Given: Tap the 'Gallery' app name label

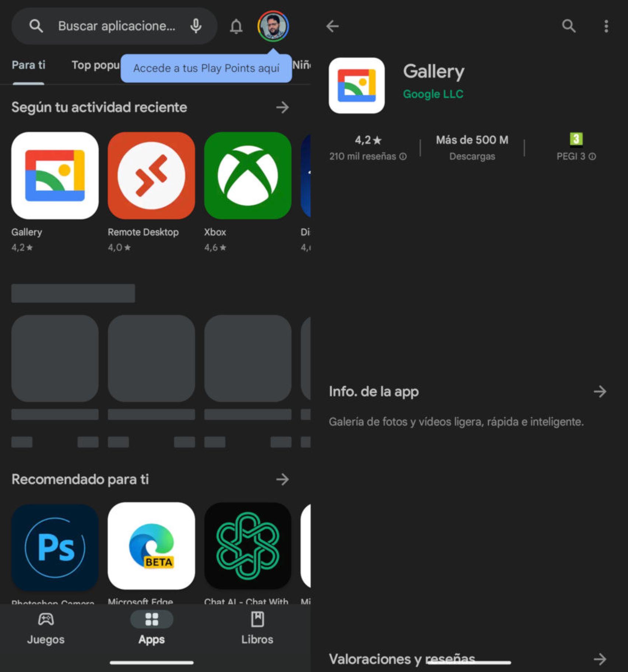Looking at the screenshot, I should click(x=27, y=232).
